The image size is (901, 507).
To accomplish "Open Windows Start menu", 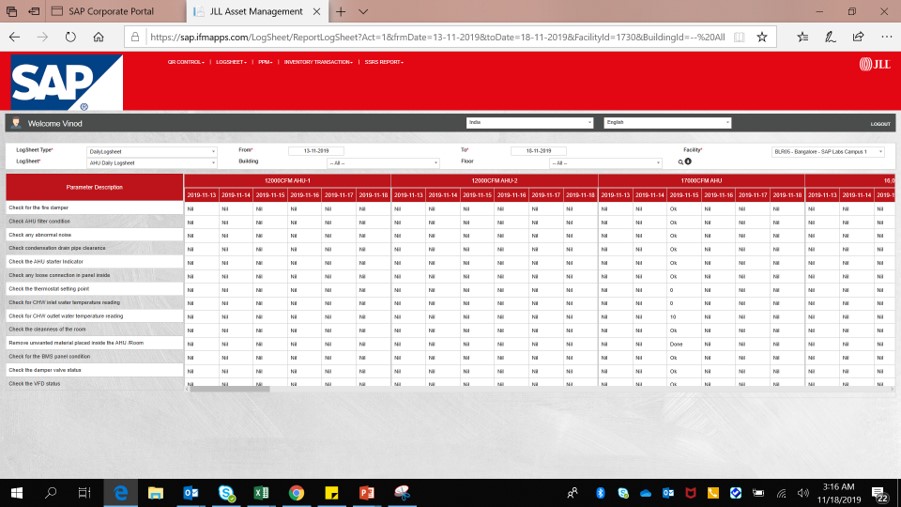I will (x=17, y=493).
